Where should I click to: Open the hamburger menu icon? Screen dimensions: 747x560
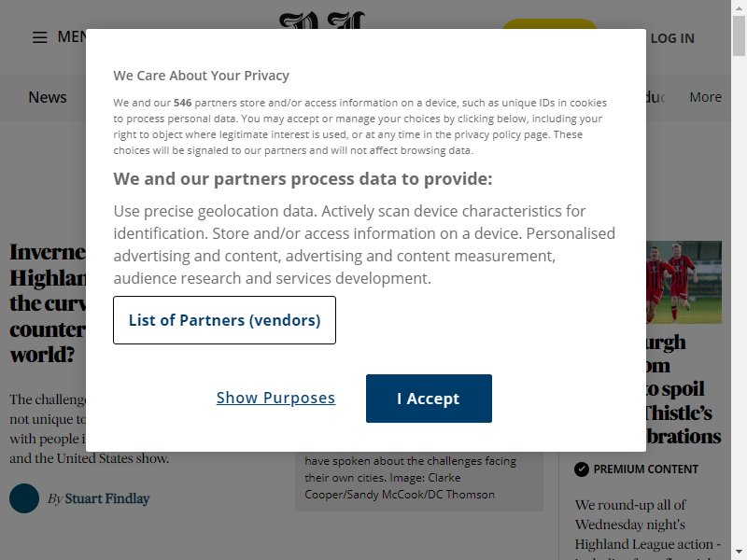click(40, 37)
